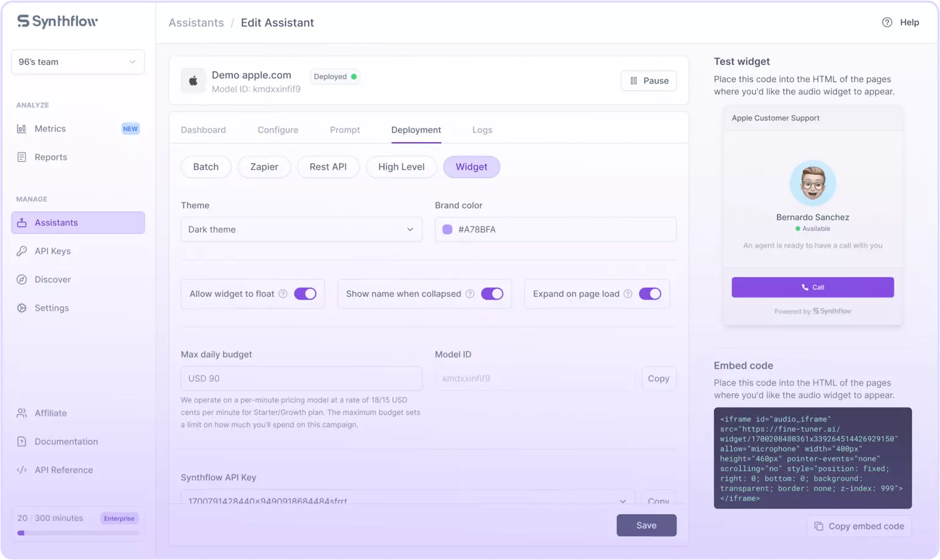Expand the 96's team selector
940x560 pixels.
point(78,61)
